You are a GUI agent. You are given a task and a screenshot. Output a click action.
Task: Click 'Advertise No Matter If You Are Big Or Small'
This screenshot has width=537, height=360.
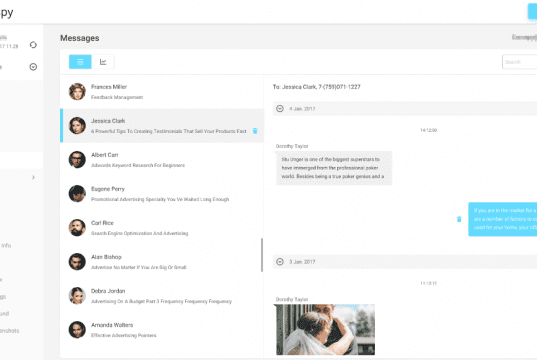click(139, 267)
